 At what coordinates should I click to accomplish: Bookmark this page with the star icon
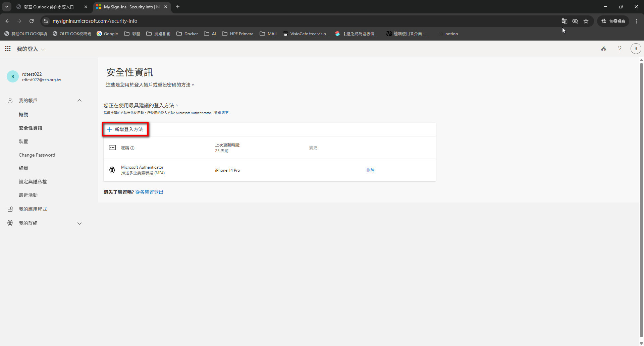tap(586, 21)
